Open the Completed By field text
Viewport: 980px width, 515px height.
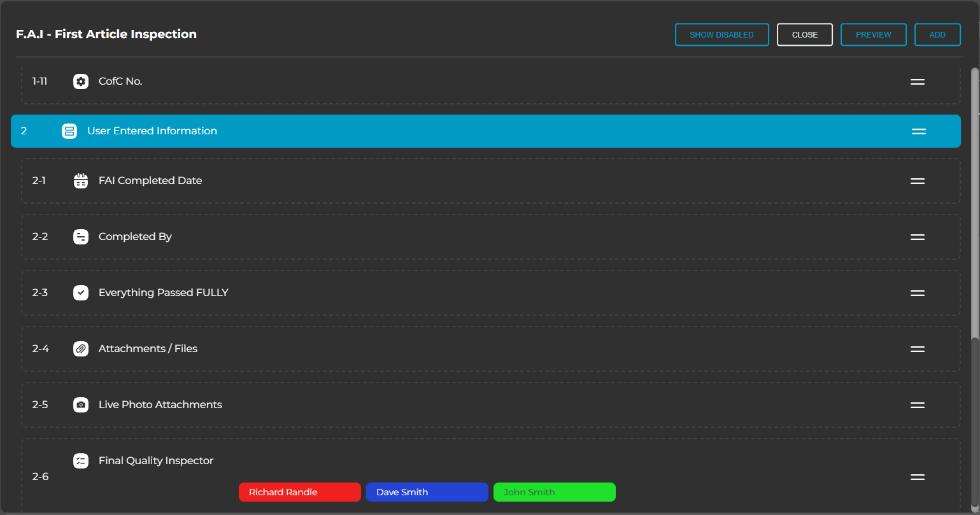[x=135, y=237]
